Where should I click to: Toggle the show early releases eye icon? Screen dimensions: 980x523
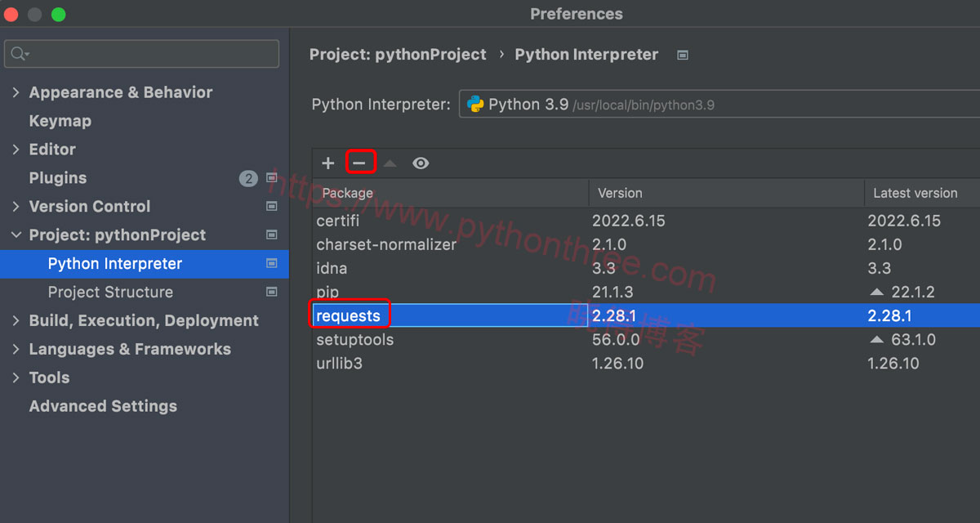click(421, 163)
